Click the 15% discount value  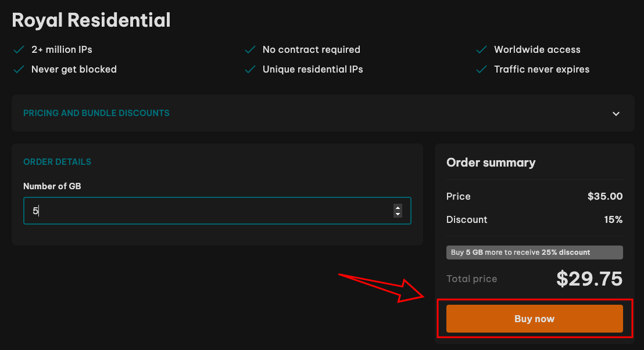pos(613,220)
